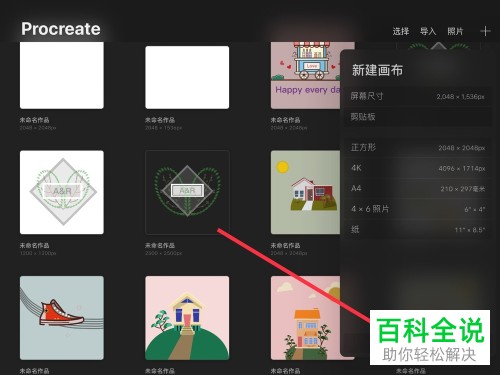500x375 pixels.
Task: Open red house with sun artwork
Action: [x=306, y=192]
